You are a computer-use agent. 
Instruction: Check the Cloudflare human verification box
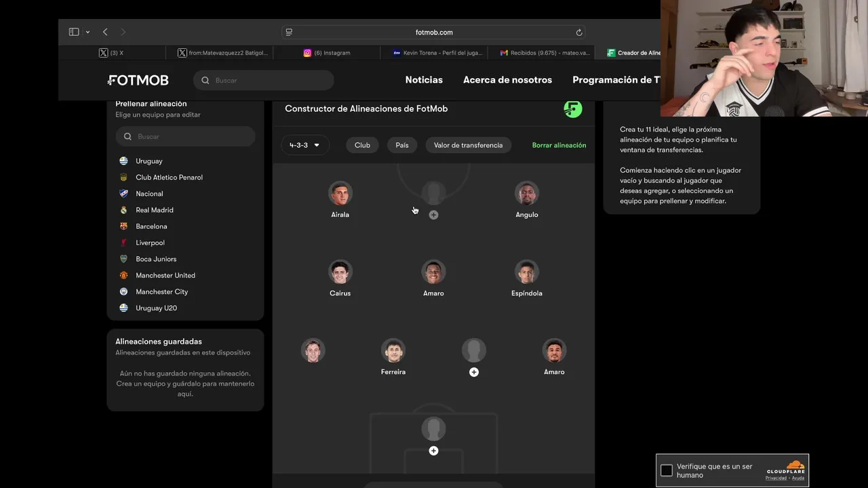pyautogui.click(x=667, y=470)
